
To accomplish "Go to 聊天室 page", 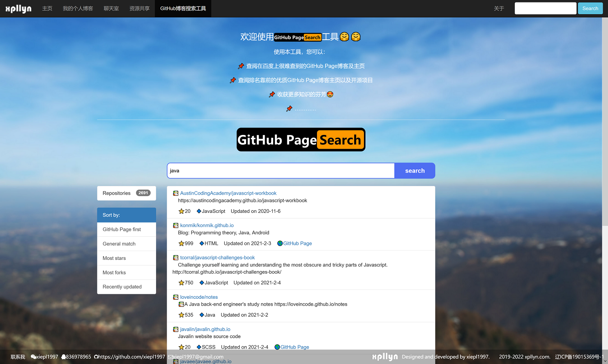I will point(111,9).
